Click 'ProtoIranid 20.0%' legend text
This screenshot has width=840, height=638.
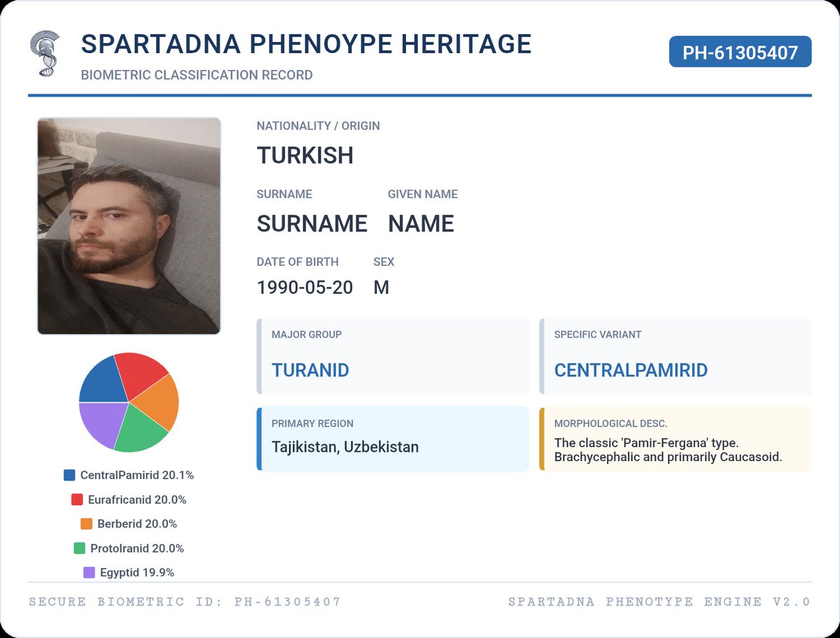[x=137, y=548]
